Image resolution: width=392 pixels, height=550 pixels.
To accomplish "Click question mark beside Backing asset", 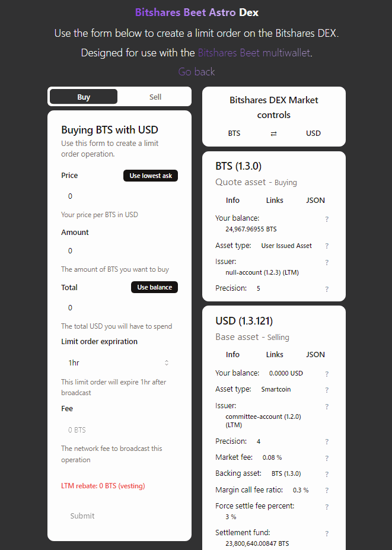I will pos(327,474).
